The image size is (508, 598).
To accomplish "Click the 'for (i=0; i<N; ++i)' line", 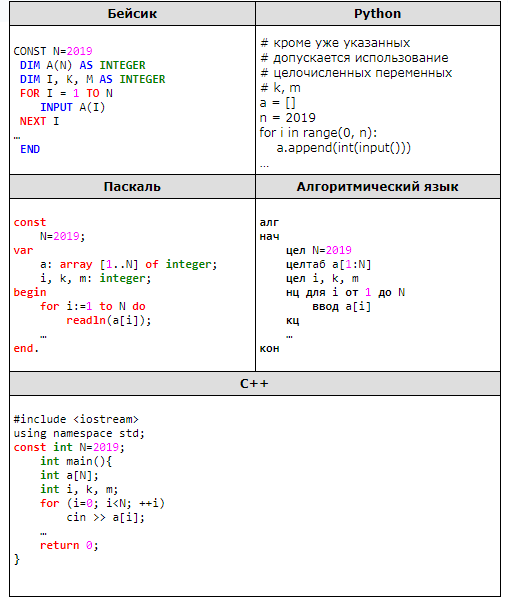I will (x=102, y=503).
